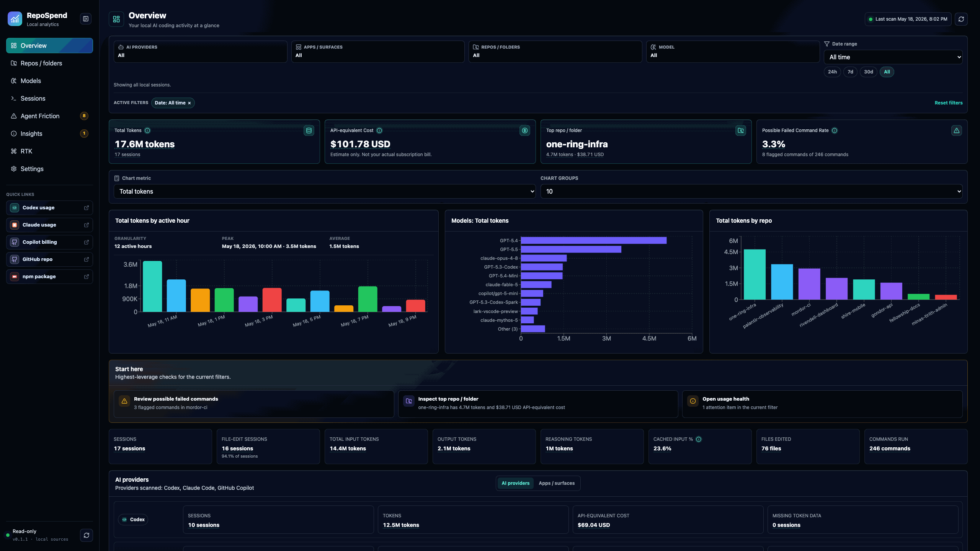Open the Repos / Folders filter selector

pyautogui.click(x=555, y=52)
